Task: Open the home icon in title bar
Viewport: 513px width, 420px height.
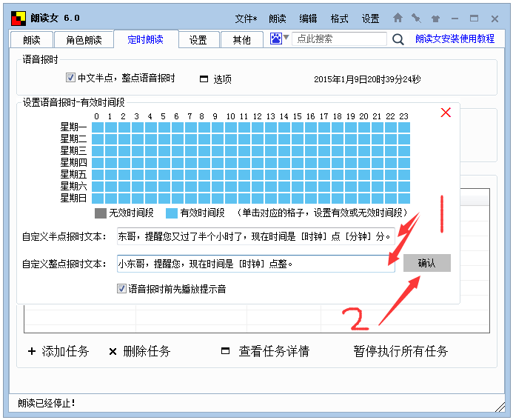Action: point(398,18)
